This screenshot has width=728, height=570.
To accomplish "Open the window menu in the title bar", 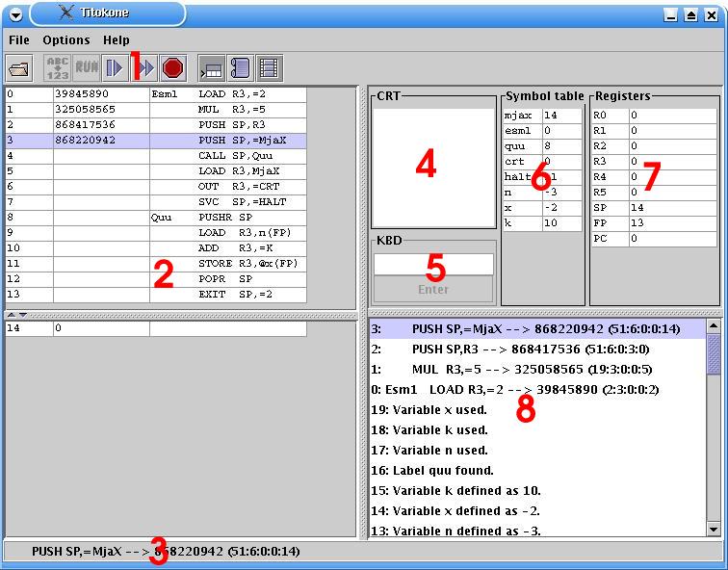I will point(14,14).
